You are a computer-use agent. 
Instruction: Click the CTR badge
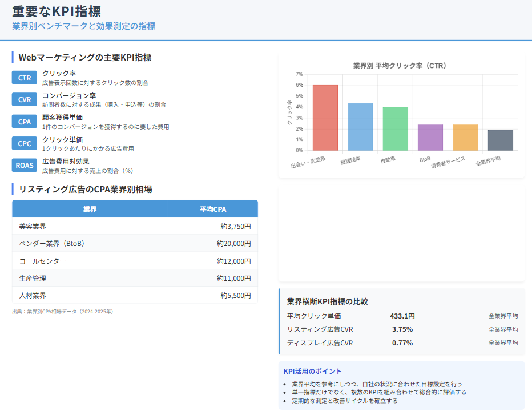click(x=25, y=78)
